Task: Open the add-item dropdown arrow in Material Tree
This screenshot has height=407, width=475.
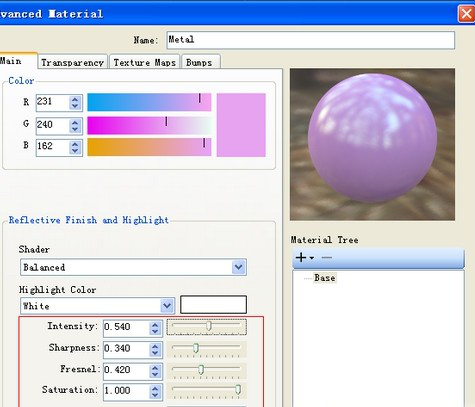Action: (312, 258)
